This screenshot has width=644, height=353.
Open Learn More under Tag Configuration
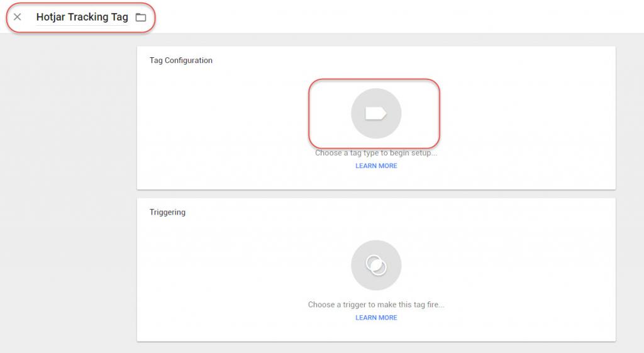coord(376,165)
